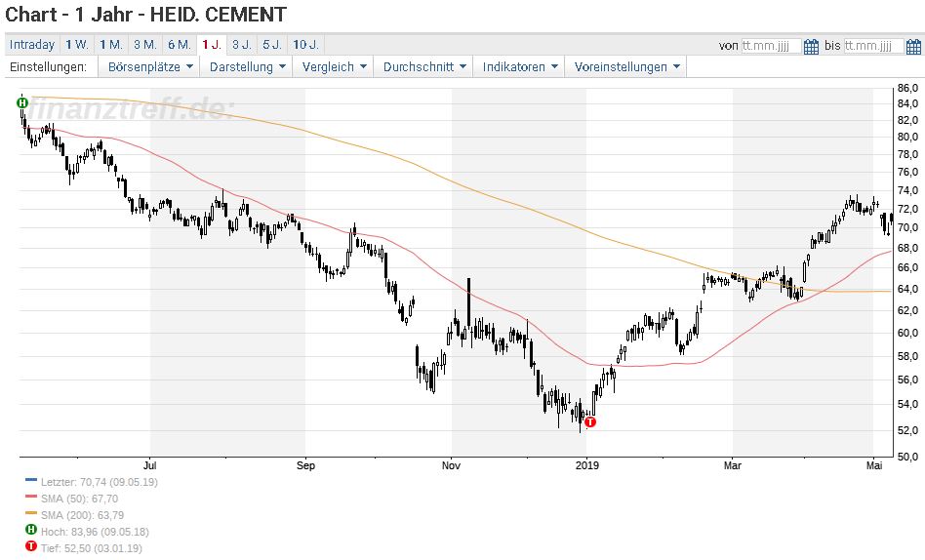Open the 'von' date calendar picker icon

click(811, 46)
